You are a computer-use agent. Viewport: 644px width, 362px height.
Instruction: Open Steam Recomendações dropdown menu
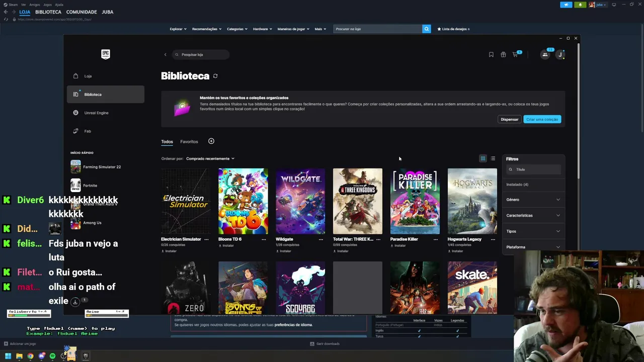pyautogui.click(x=207, y=29)
